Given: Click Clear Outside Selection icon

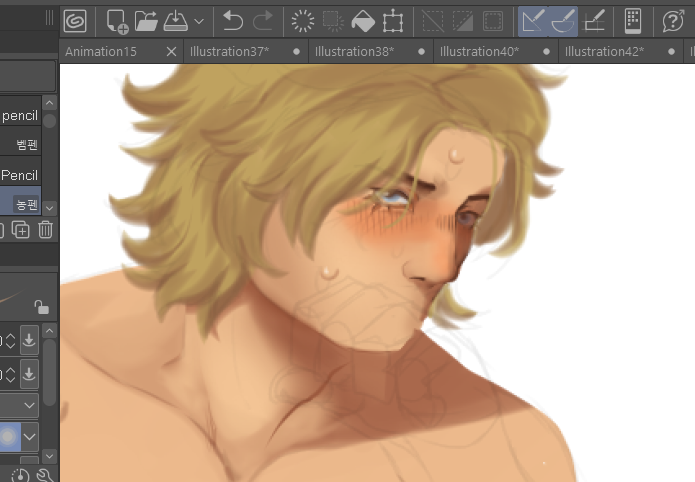Looking at the screenshot, I should click(x=333, y=21).
